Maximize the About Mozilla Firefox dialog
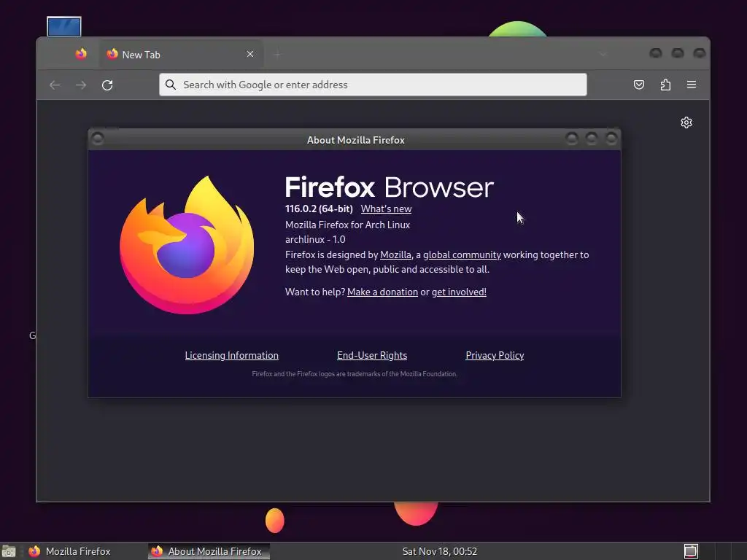The width and height of the screenshot is (747, 560). click(591, 139)
